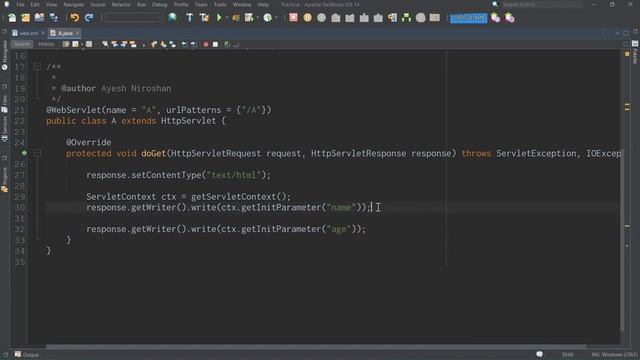Open the Refactor menu
640x360 pixels.
[121, 4]
